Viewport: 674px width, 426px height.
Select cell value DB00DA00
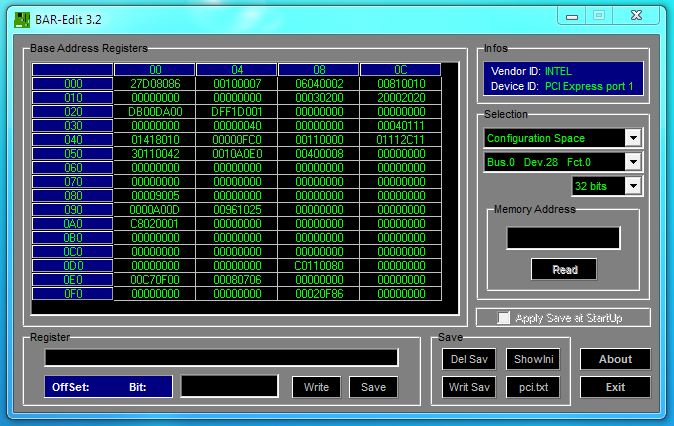click(155, 112)
